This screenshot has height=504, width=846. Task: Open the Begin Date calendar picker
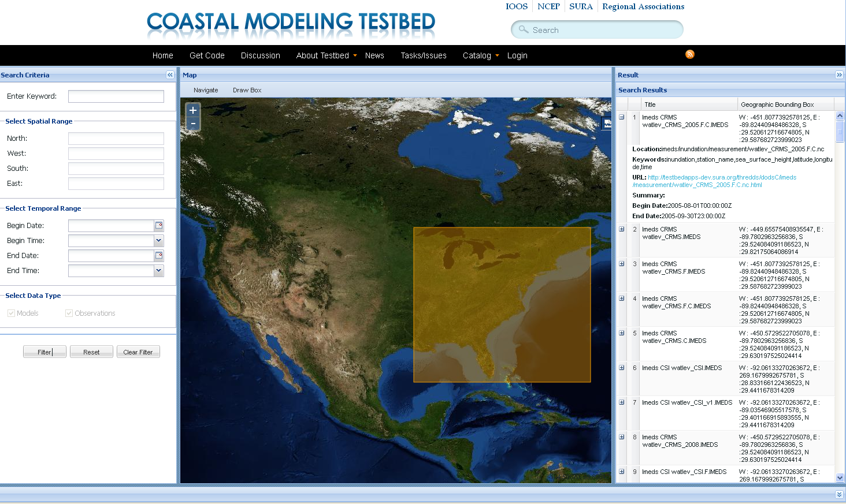pyautogui.click(x=159, y=226)
